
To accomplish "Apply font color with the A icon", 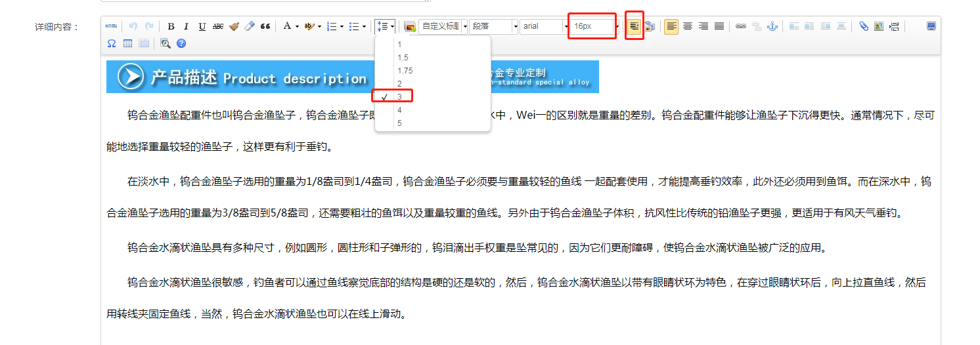I will pos(286,26).
